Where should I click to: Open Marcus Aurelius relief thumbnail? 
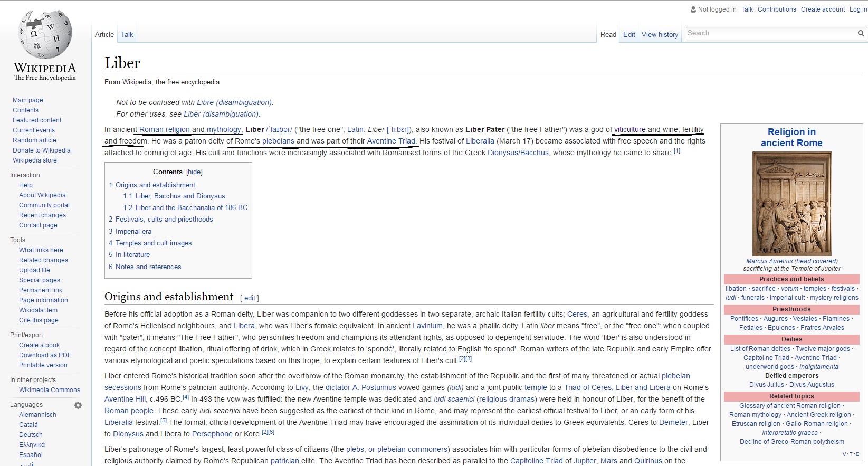pyautogui.click(x=791, y=204)
